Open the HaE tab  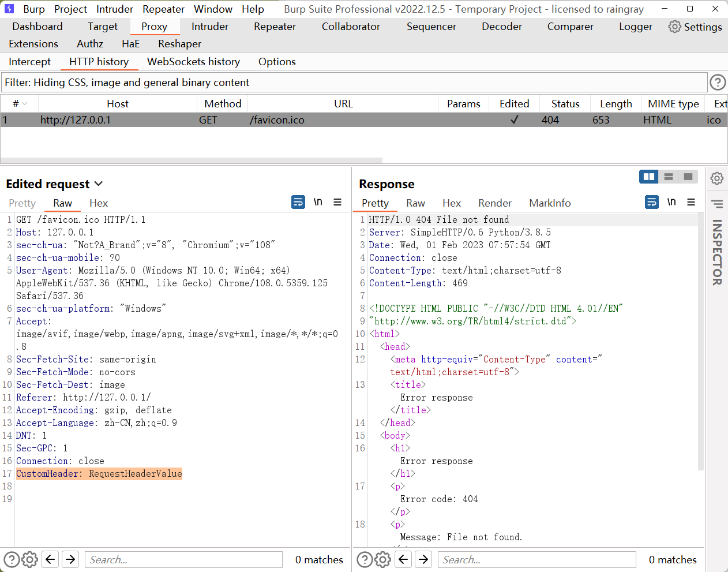[x=131, y=44]
